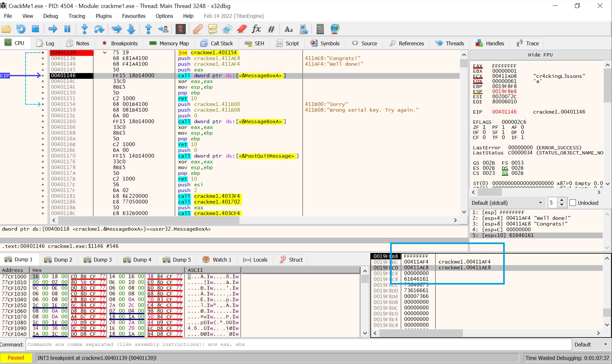This screenshot has width=612, height=364.
Task: Step into the next instruction
Action: pos(85,29)
